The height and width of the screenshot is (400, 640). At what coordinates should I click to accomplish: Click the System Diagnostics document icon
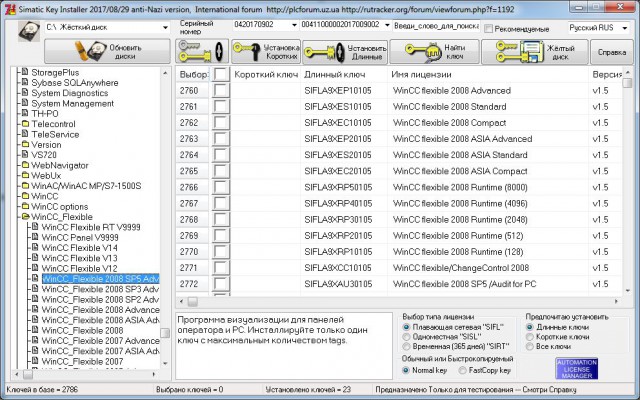(25, 92)
